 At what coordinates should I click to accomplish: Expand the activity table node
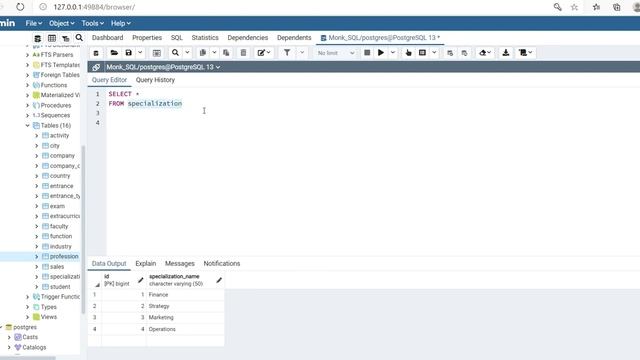coord(36,136)
